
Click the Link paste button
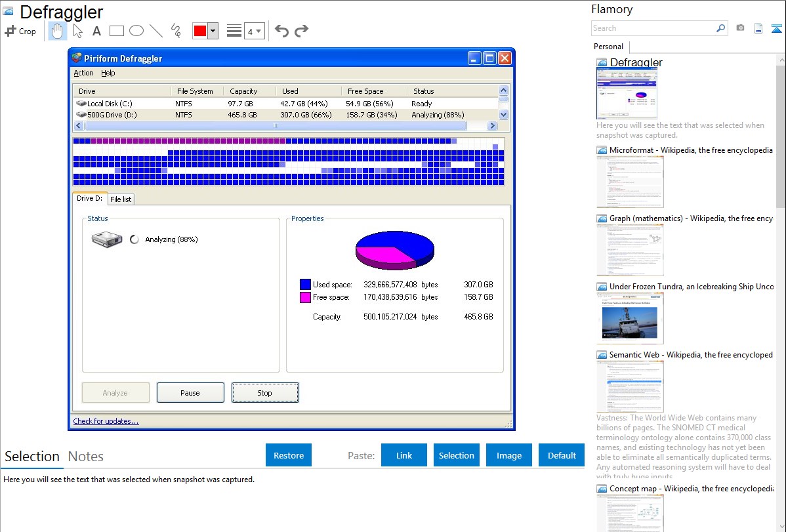coord(404,455)
